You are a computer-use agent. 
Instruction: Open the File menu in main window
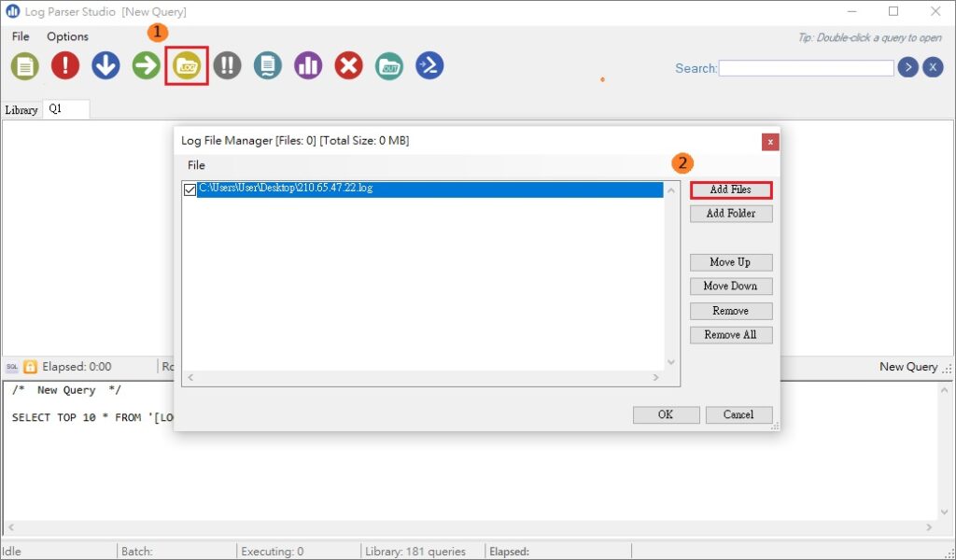[21, 36]
